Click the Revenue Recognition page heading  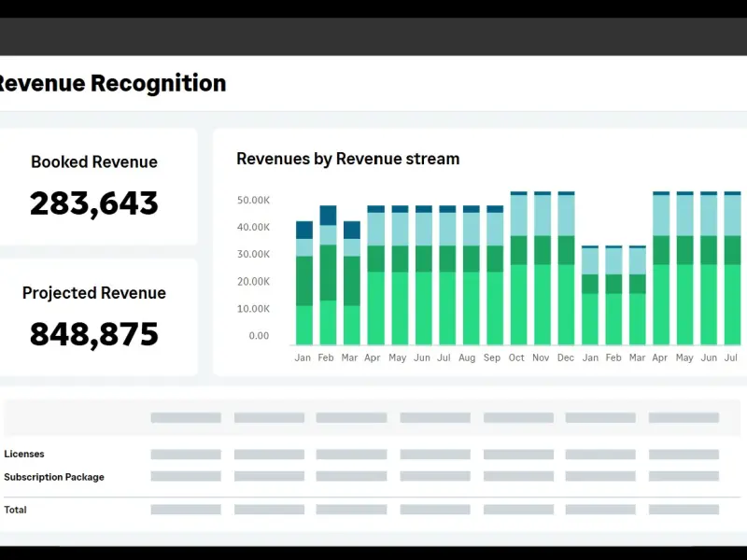[110, 83]
